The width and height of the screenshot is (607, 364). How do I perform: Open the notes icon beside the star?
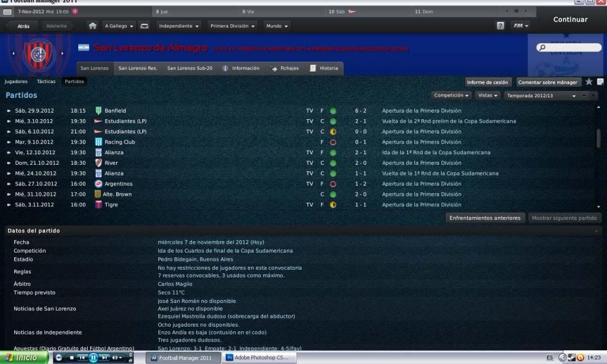[600, 82]
